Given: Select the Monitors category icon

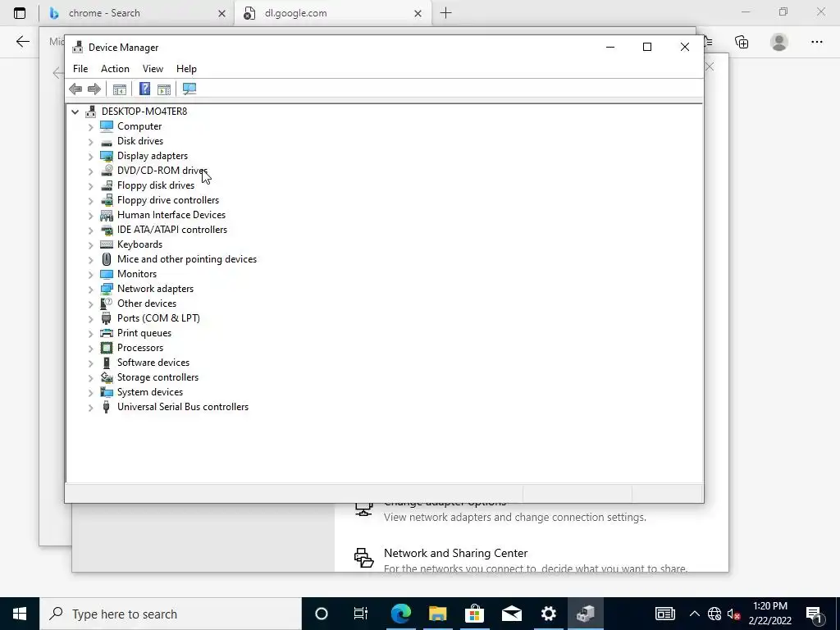Looking at the screenshot, I should coord(107,274).
